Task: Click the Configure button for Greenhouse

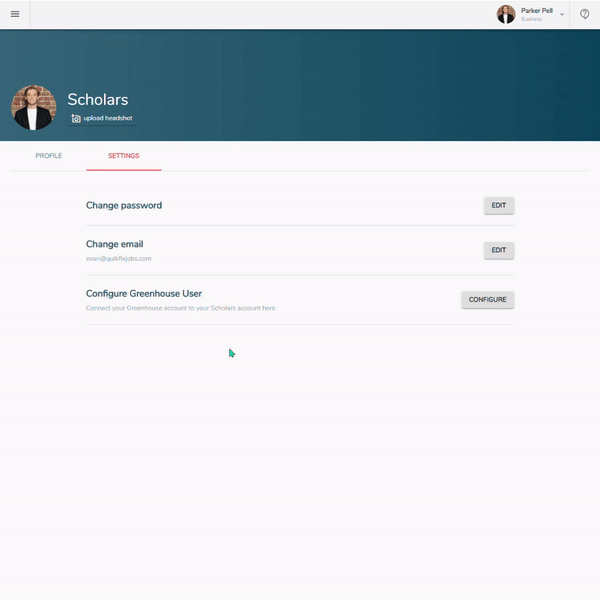Action: (x=488, y=300)
